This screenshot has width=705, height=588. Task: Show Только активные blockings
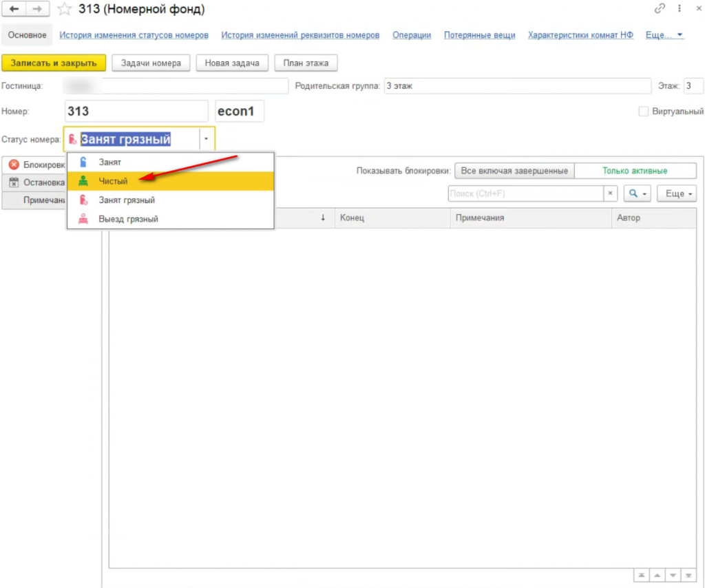pyautogui.click(x=635, y=171)
